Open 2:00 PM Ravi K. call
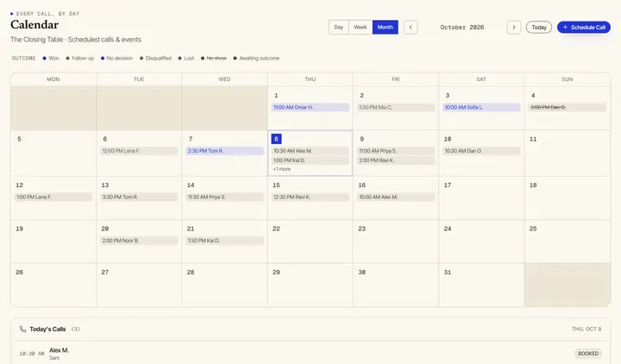This screenshot has width=621, height=364. (396, 160)
